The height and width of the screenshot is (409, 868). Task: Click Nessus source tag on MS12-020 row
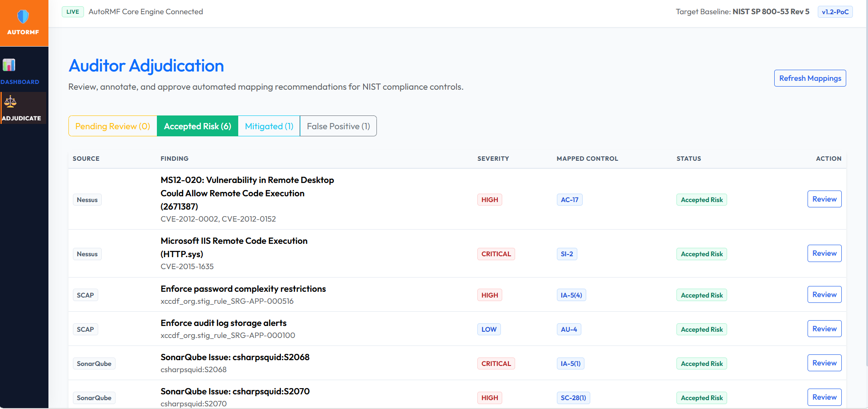click(x=87, y=200)
